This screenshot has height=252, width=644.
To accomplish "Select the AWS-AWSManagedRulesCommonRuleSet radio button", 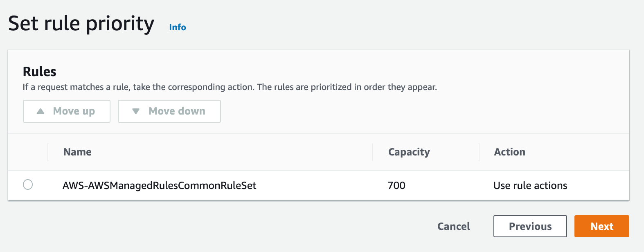I will (x=28, y=185).
